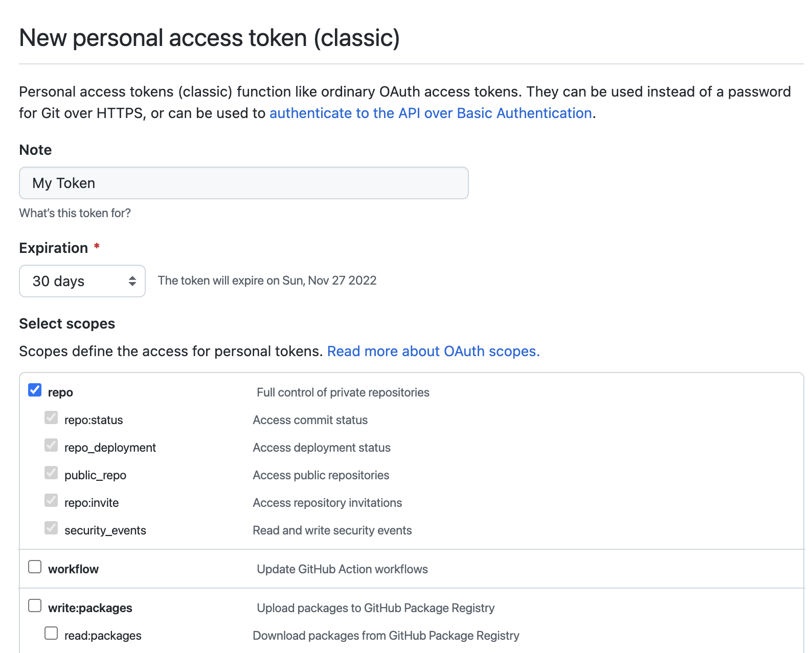This screenshot has width=812, height=653.
Task: Check the write:packages scope
Action: pyautogui.click(x=35, y=606)
